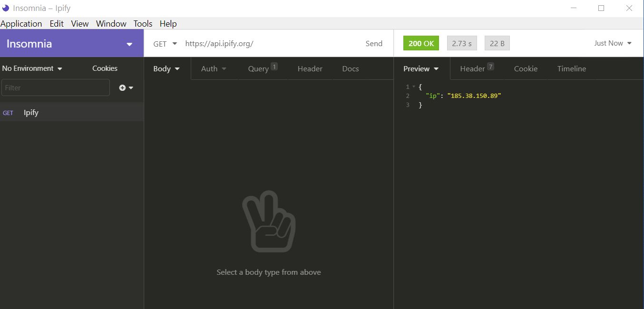Open the Window menu
The image size is (644, 309).
tap(111, 24)
